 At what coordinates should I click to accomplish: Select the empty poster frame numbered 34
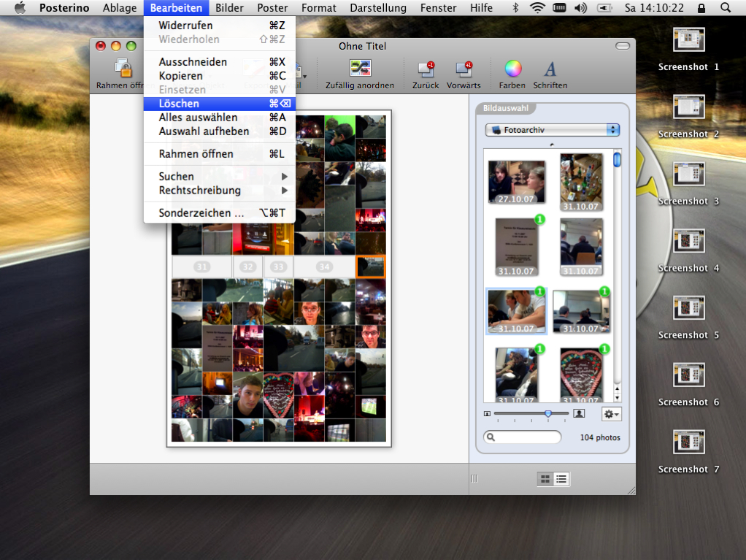325,267
